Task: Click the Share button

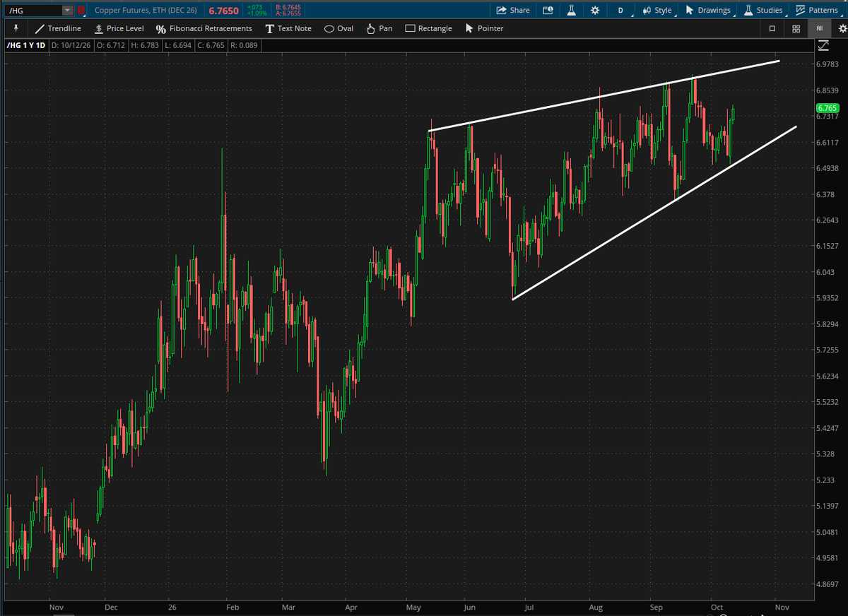Action: point(513,10)
